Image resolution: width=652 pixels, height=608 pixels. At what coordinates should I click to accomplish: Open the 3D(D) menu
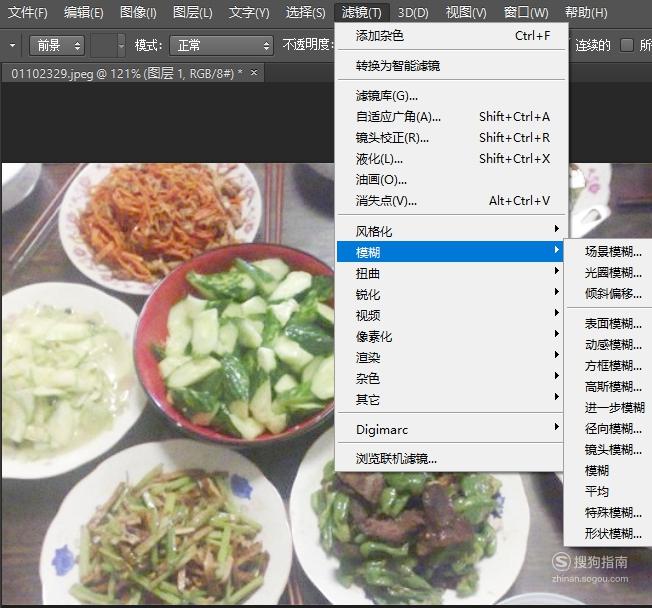pyautogui.click(x=413, y=13)
